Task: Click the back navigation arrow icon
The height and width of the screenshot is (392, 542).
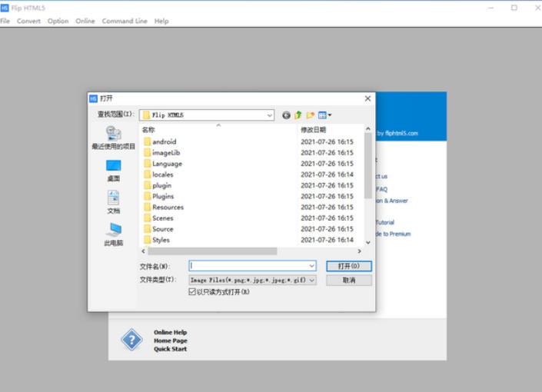Action: [x=286, y=115]
